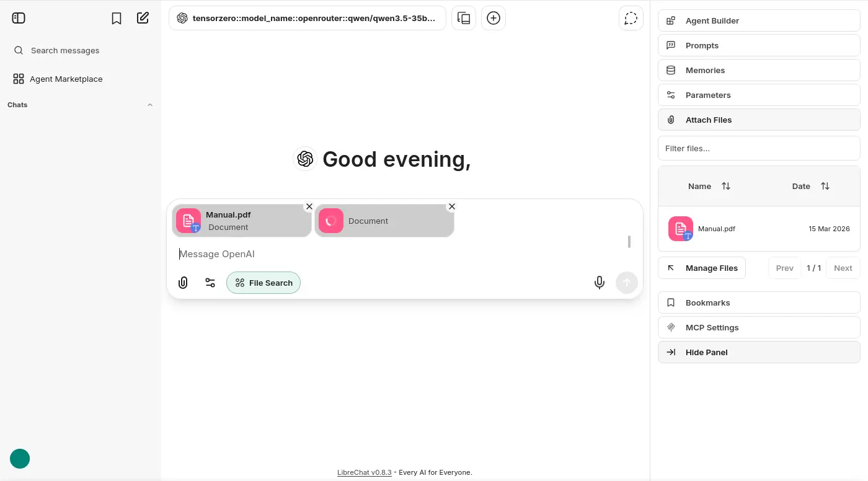868x481 pixels.
Task: Toggle the File Search tool badge
Action: click(263, 283)
